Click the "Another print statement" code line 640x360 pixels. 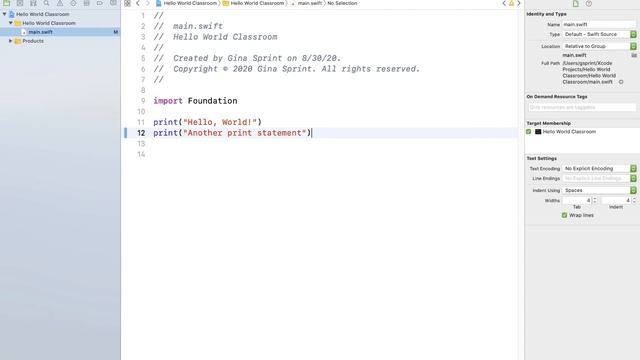point(232,133)
